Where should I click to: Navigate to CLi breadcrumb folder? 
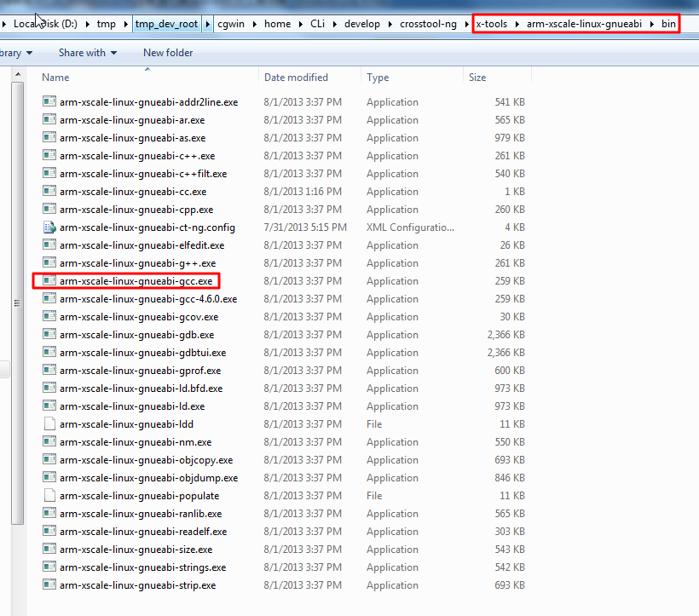pyautogui.click(x=317, y=24)
